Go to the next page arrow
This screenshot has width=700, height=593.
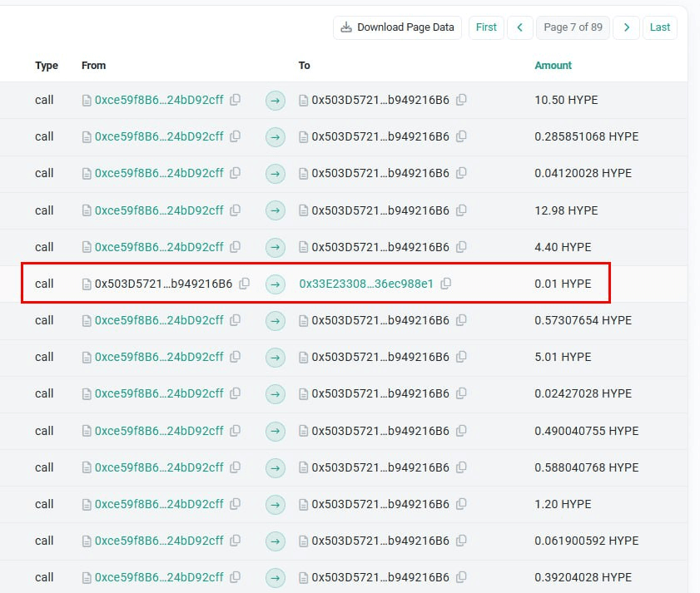tap(627, 27)
